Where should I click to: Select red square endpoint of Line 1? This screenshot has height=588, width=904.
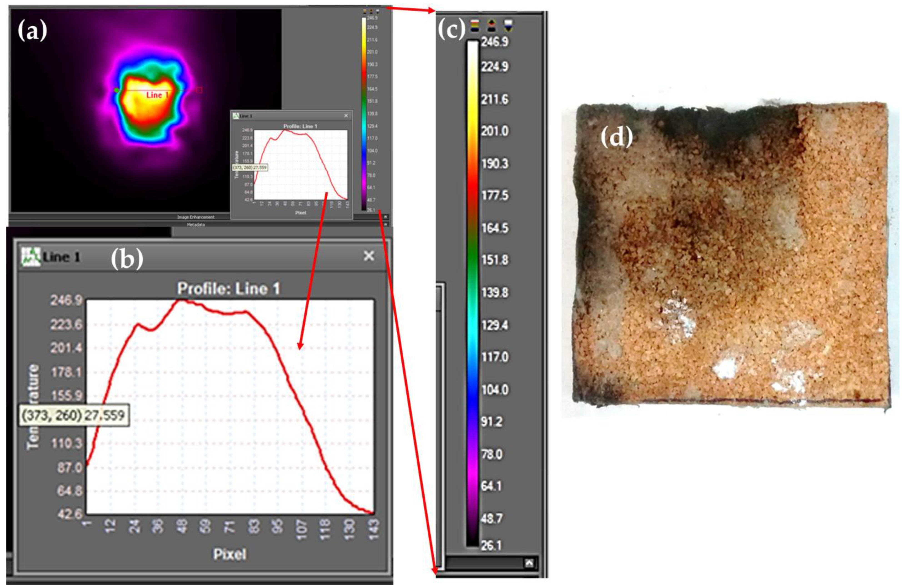[199, 90]
